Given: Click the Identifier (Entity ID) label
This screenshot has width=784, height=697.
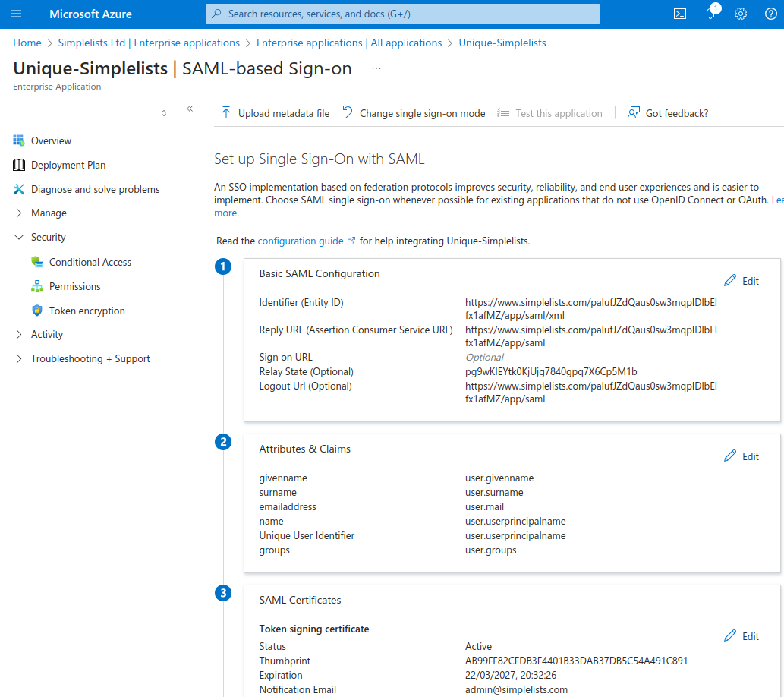Looking at the screenshot, I should [301, 303].
